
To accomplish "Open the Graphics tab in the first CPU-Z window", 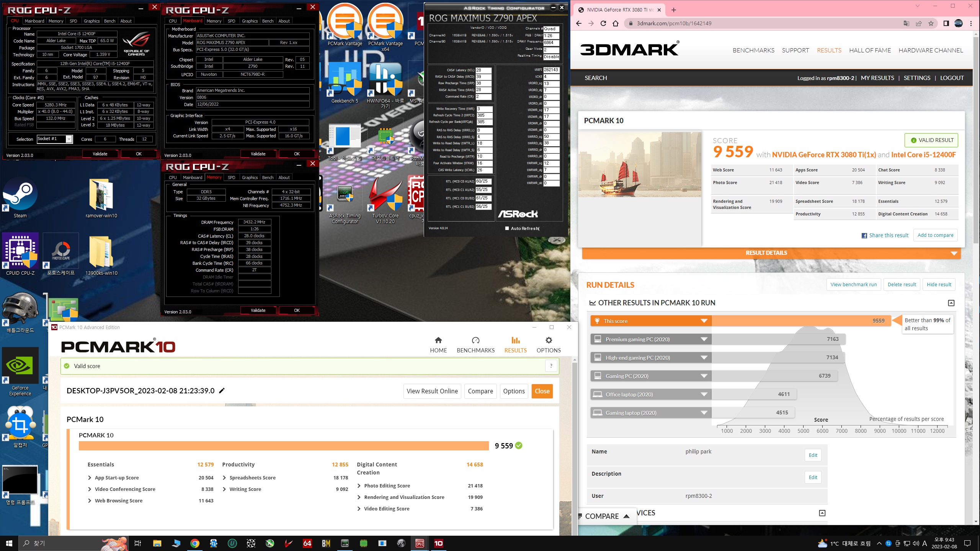I will 91,21.
